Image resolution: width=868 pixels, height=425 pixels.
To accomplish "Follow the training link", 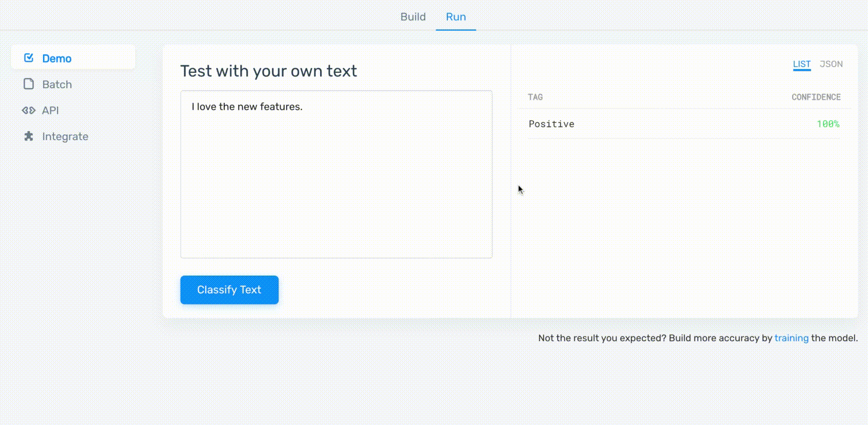I will (791, 338).
